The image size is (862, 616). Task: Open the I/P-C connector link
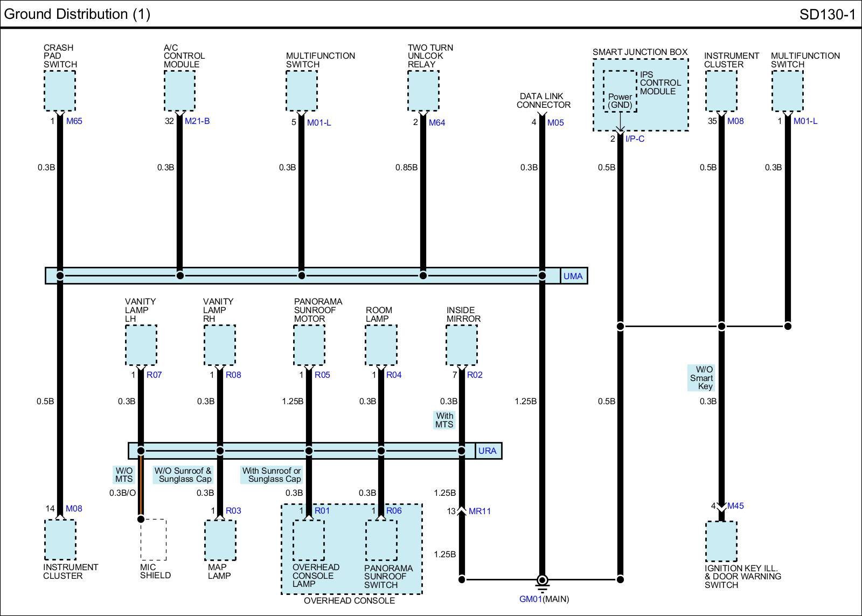635,139
